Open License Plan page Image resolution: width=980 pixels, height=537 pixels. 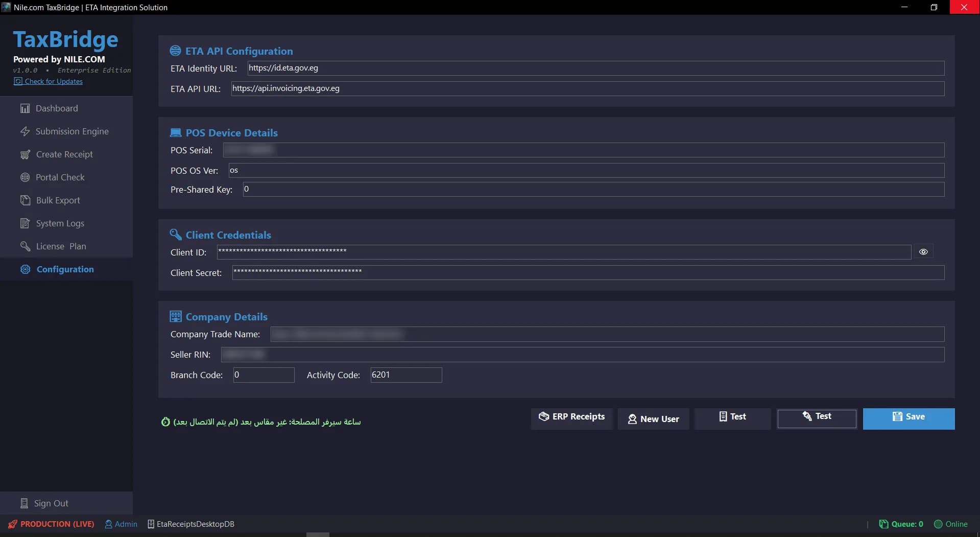[66, 246]
